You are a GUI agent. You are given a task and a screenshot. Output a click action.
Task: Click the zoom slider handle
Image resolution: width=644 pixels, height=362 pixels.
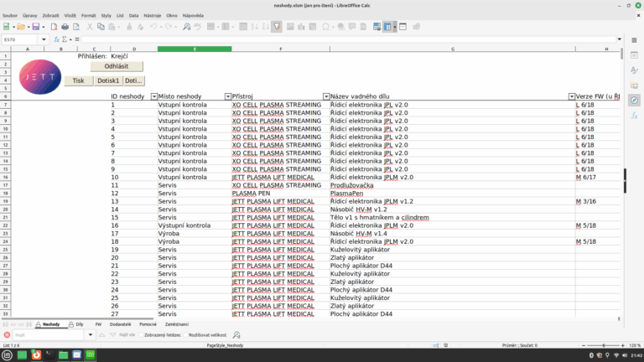pos(604,345)
